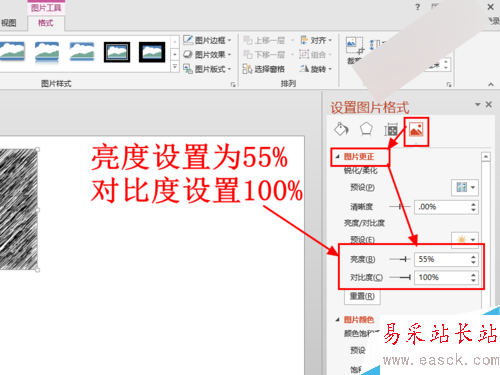Open picture styles dialog launcher
The image size is (500, 375).
[x=233, y=84]
